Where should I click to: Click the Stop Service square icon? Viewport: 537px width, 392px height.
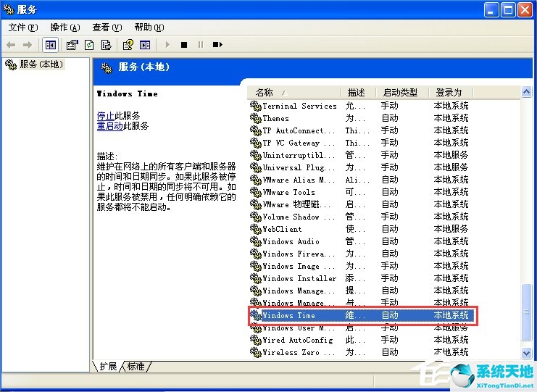[184, 45]
